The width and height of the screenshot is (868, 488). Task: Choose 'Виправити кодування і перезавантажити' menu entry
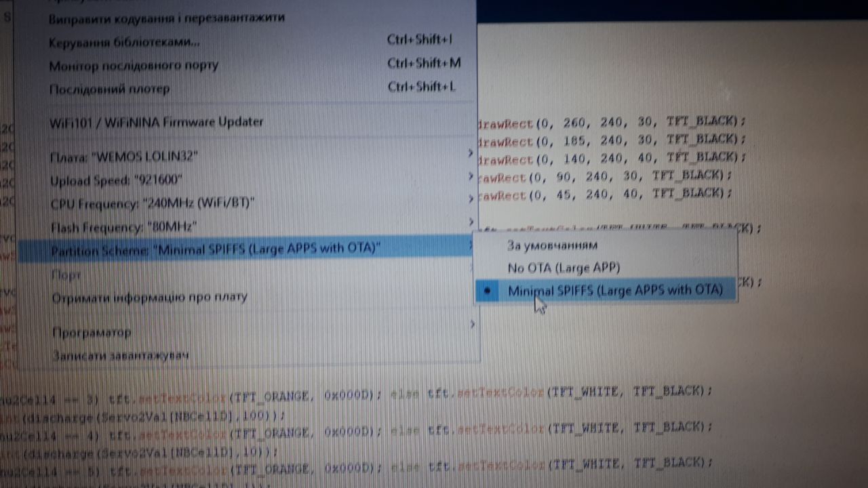click(x=247, y=18)
